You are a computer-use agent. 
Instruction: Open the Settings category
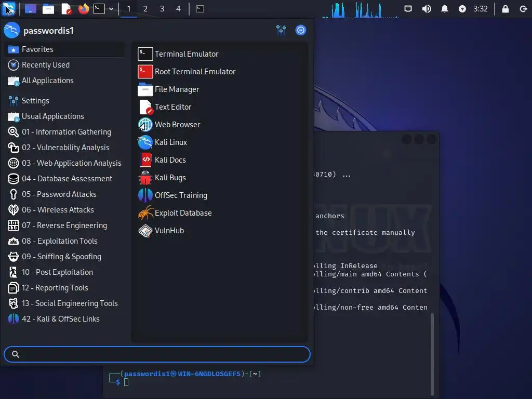point(65,101)
